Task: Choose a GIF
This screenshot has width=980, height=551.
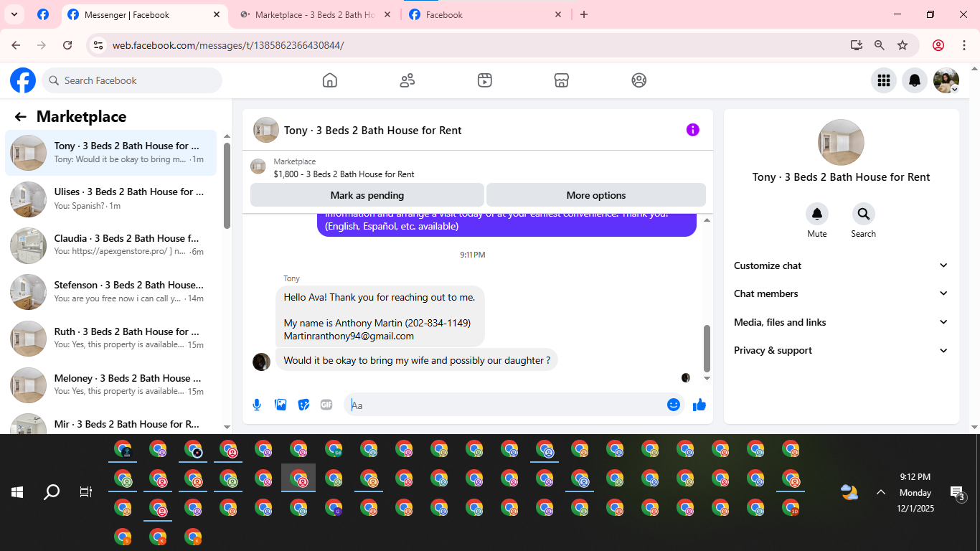Action: coord(326,405)
